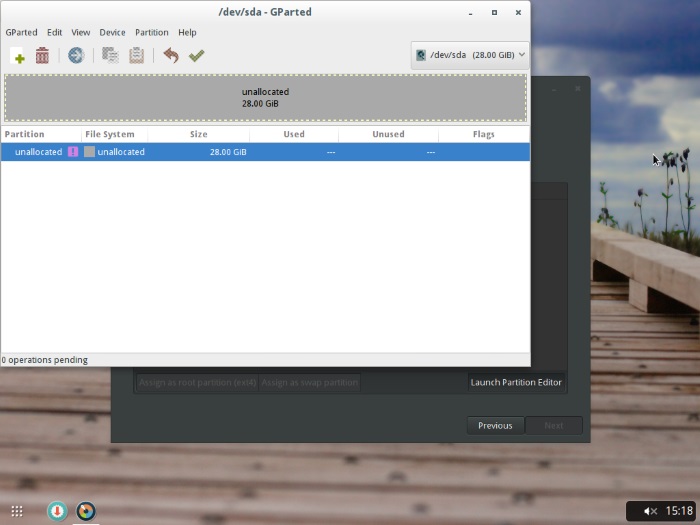
Task: Click the resize/move partition globe icon
Action: [76, 55]
